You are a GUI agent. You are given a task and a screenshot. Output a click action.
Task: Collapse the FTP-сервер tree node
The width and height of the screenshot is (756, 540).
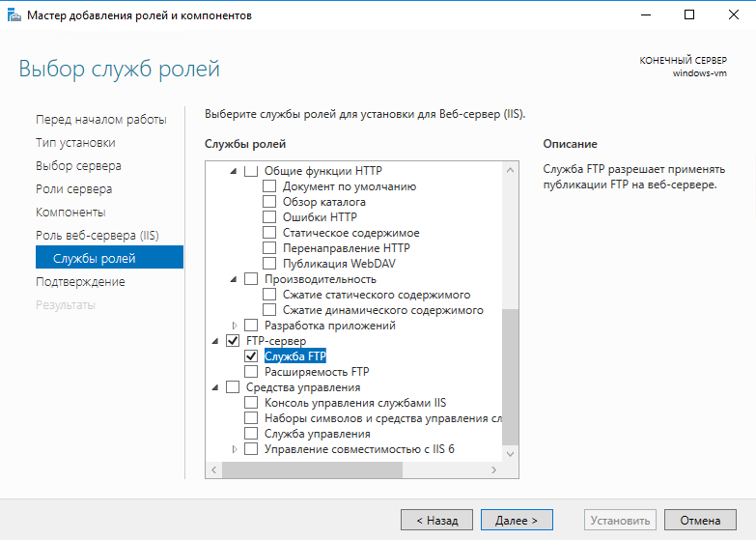(x=215, y=341)
